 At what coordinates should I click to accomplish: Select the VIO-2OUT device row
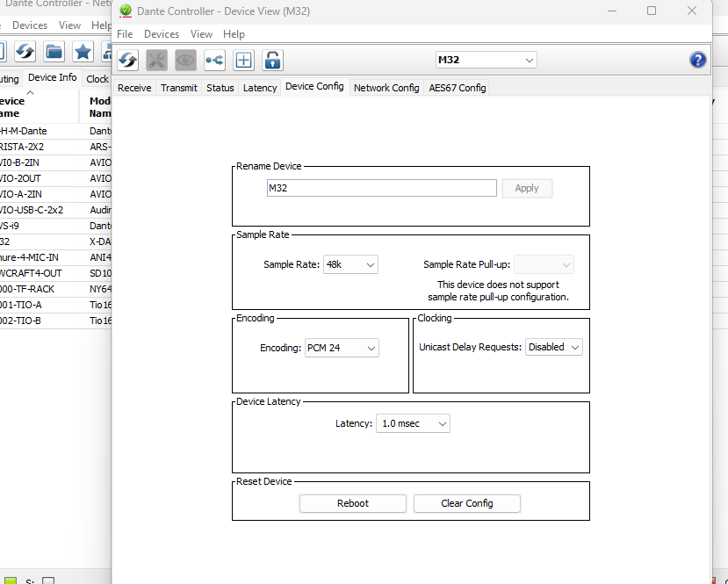55,178
